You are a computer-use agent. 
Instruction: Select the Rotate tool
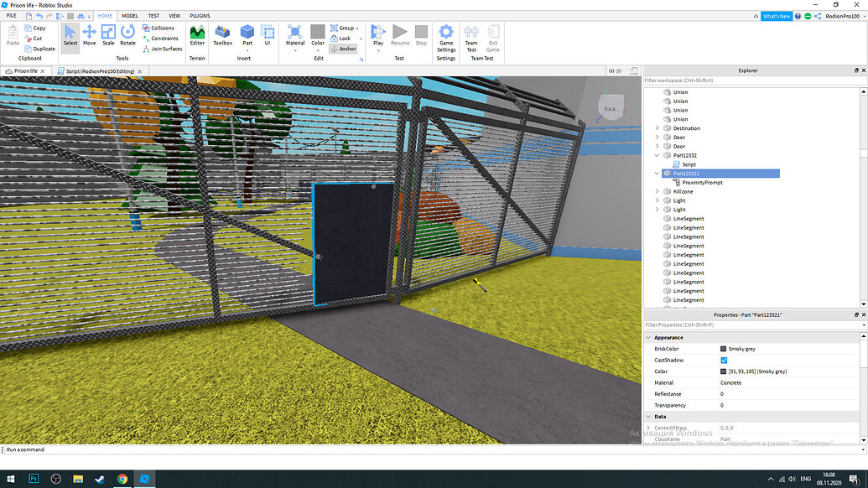127,38
